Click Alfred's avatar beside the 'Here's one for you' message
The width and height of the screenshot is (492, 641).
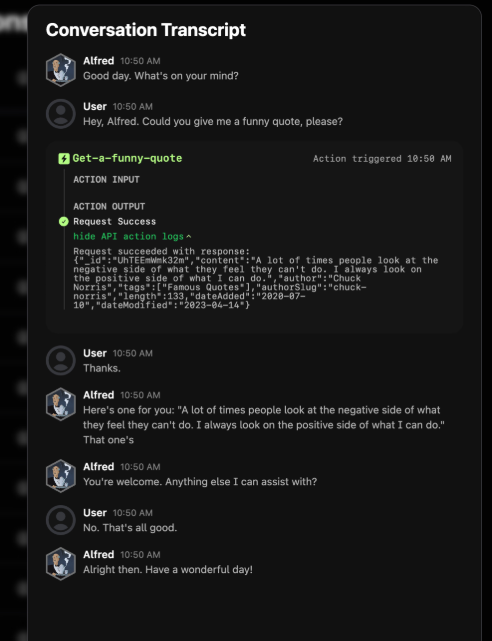[x=60, y=404]
